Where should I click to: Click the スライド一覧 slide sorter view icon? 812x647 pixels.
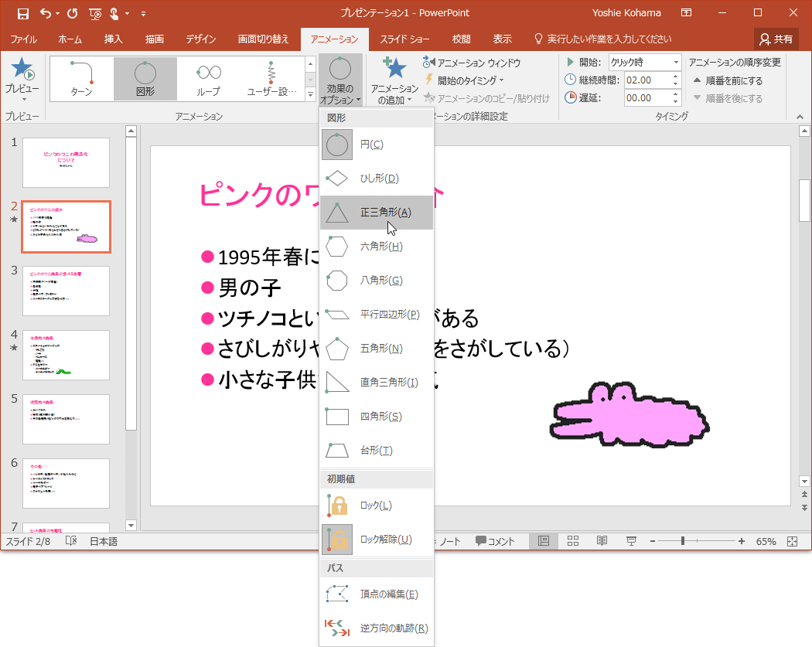(x=573, y=541)
